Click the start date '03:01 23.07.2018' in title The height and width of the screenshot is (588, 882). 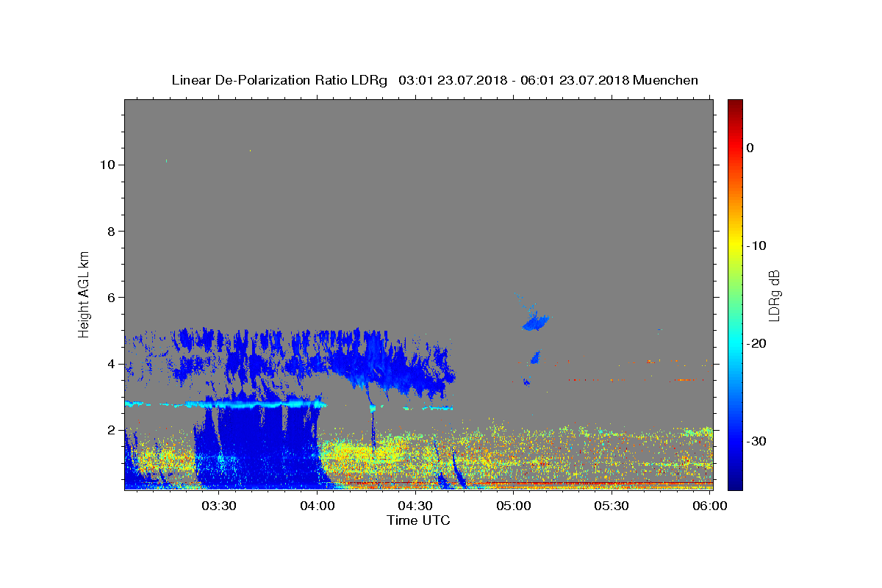[x=453, y=80]
